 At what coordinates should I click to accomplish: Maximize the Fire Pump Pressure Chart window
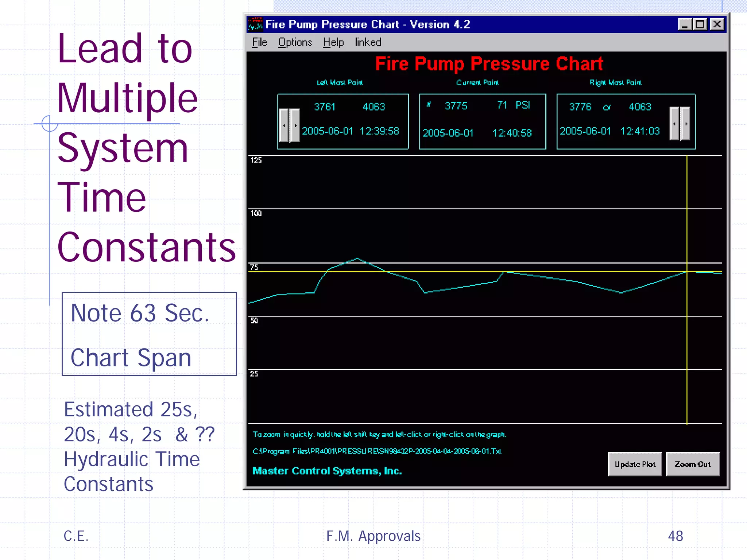[x=700, y=24]
